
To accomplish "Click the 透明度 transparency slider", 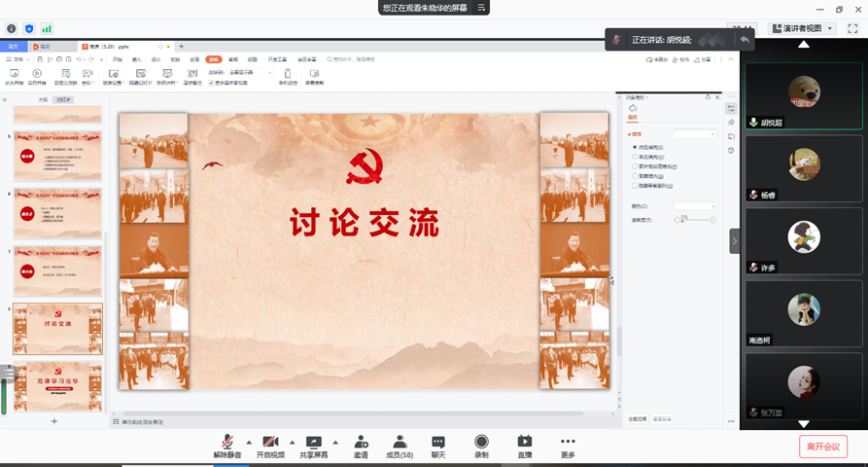I will click(x=696, y=221).
